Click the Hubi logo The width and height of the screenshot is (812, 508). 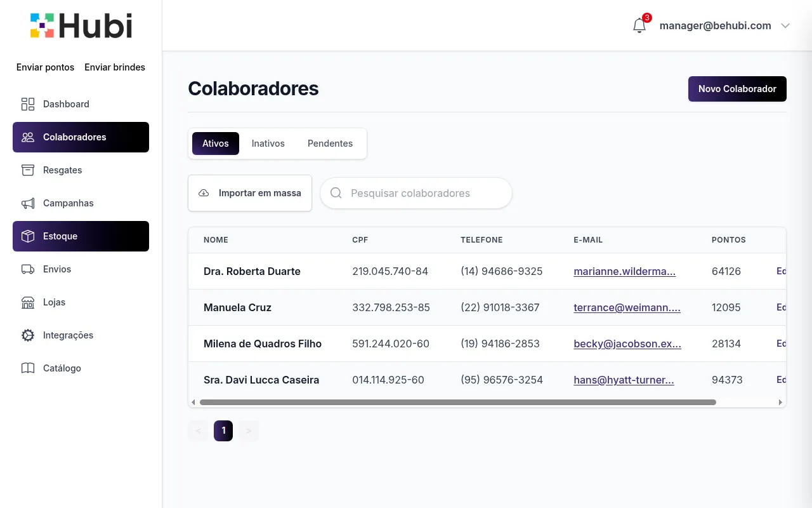[x=81, y=25]
